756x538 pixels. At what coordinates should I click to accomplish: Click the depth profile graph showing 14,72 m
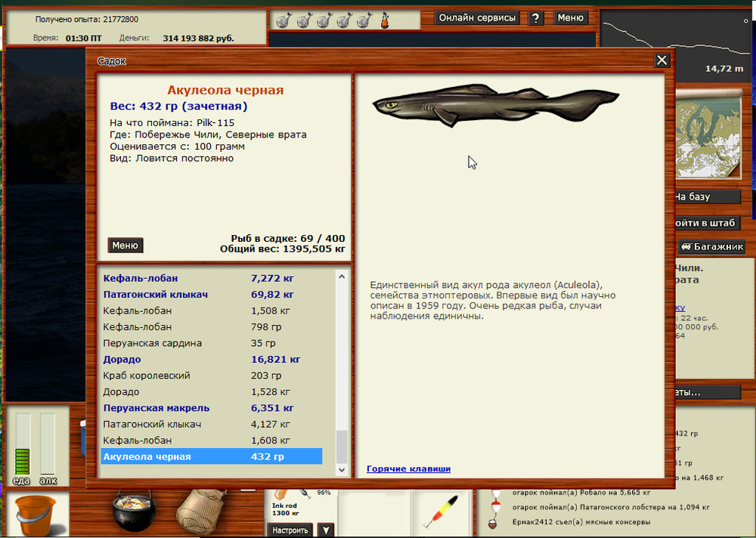pyautogui.click(x=676, y=48)
